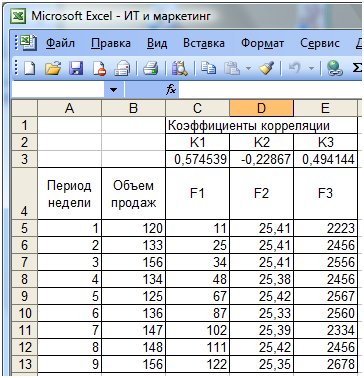Click the New workbook icon
Viewport: 364px width, 378px height.
29,69
